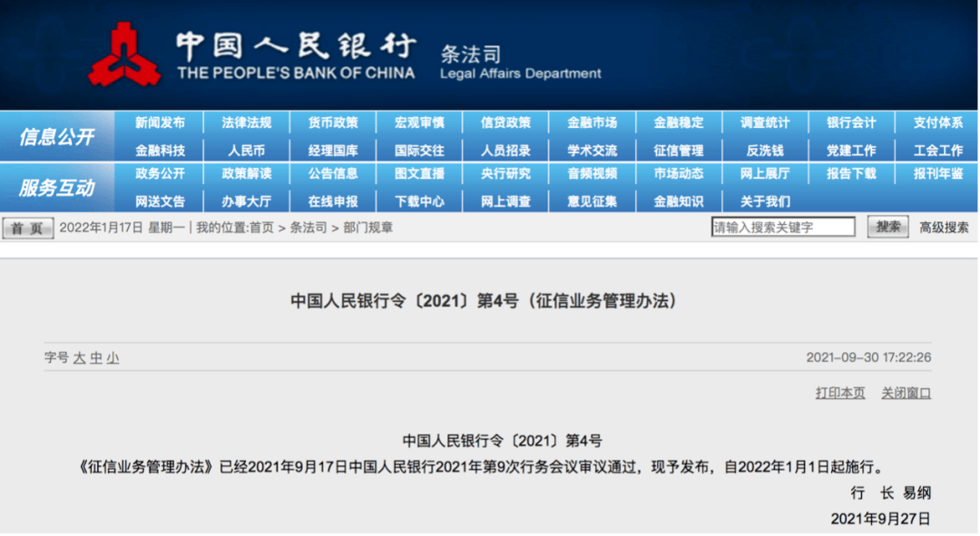Open 银行会计 navigation item

851,122
